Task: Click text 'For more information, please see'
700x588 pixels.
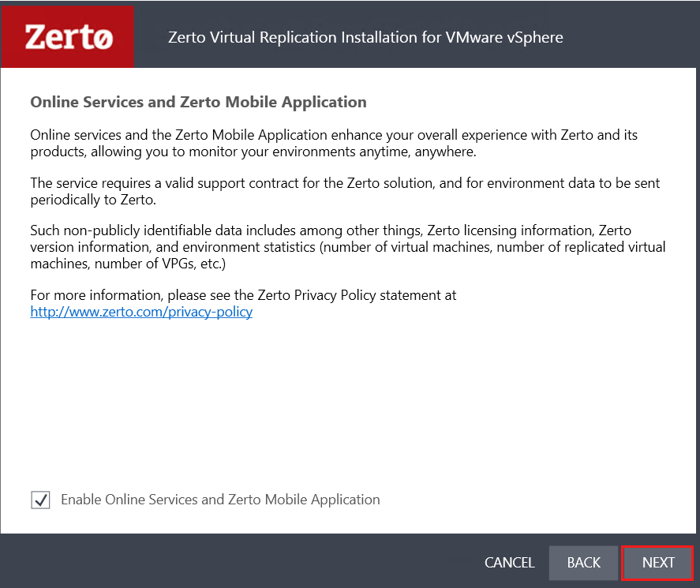Action: tap(131, 295)
